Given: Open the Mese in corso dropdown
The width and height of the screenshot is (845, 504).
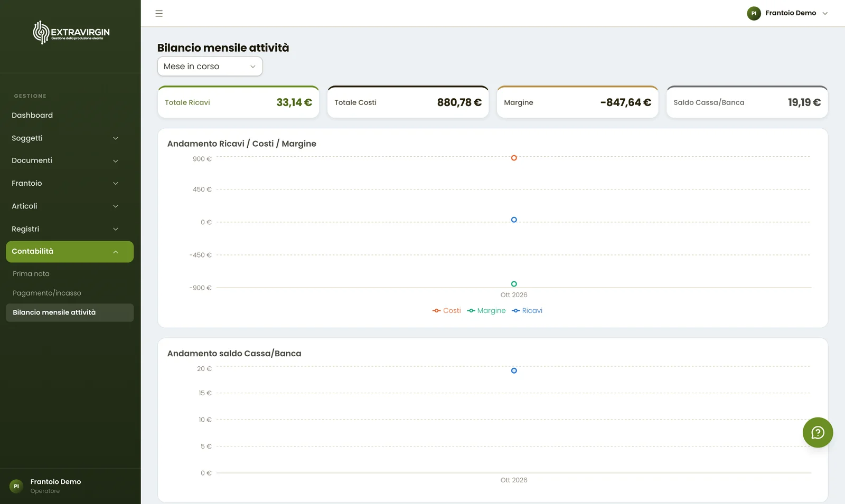Looking at the screenshot, I should pos(210,66).
